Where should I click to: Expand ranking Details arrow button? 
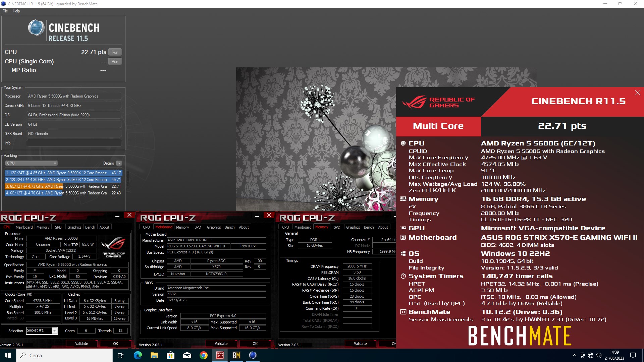click(x=119, y=163)
